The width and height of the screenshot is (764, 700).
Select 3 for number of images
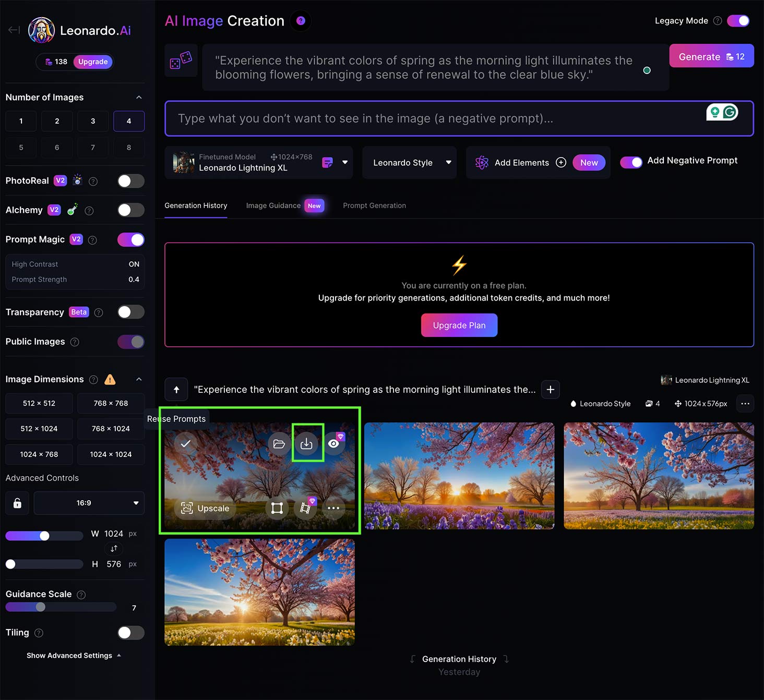(93, 121)
